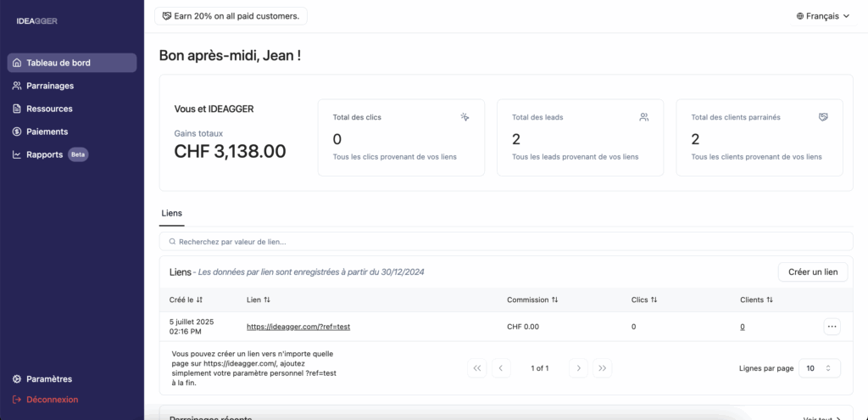Image resolution: width=868 pixels, height=420 pixels.
Task: Click the CHF 0.00 commission cell
Action: (523, 327)
